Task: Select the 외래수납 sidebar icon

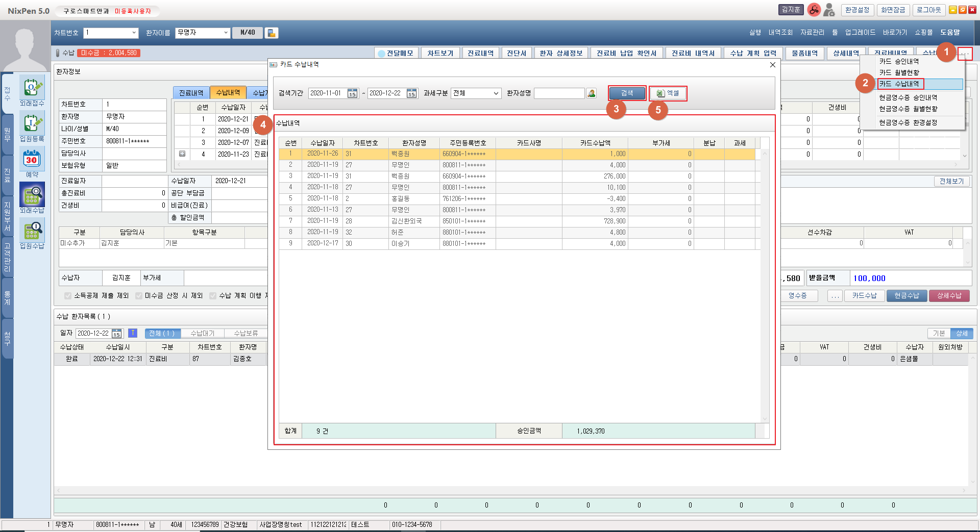Action: coord(32,195)
